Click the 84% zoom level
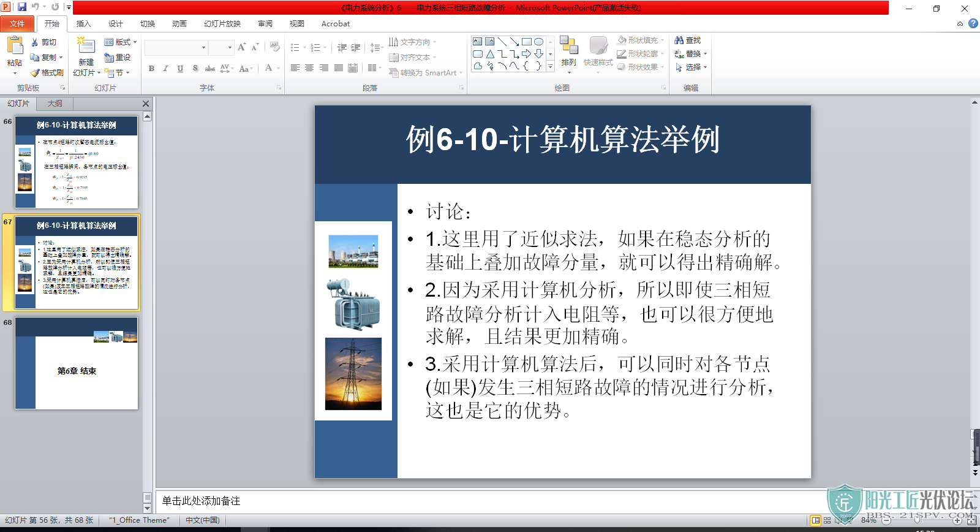 869,520
